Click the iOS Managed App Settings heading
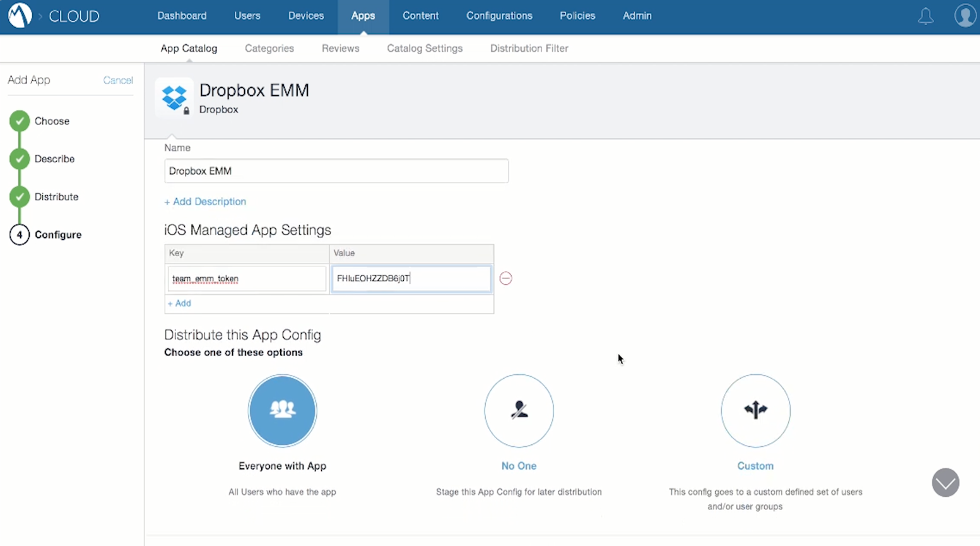The width and height of the screenshot is (980, 546). click(x=247, y=230)
